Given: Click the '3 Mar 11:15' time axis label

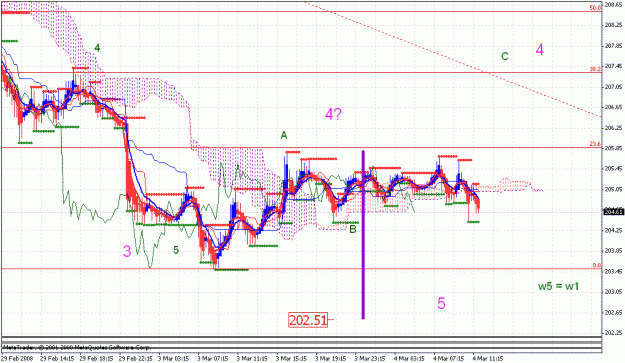Looking at the screenshot, I should pos(252,358).
